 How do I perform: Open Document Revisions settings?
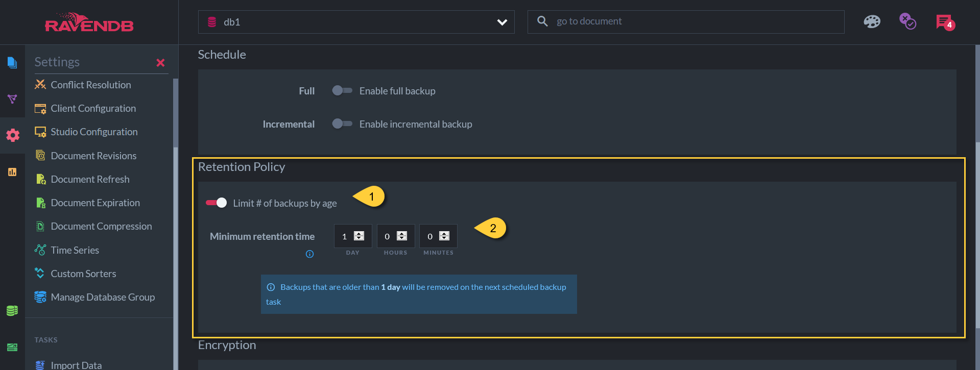point(94,156)
